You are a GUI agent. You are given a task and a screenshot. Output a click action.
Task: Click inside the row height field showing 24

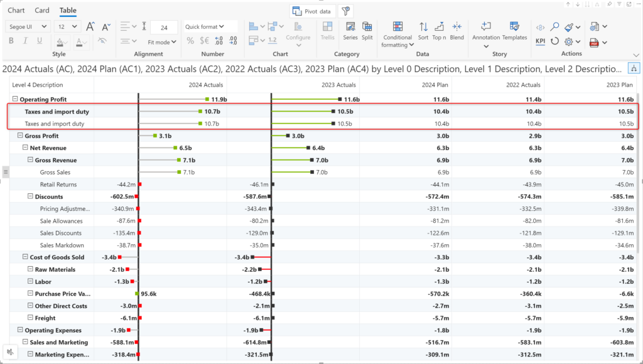pyautogui.click(x=164, y=26)
